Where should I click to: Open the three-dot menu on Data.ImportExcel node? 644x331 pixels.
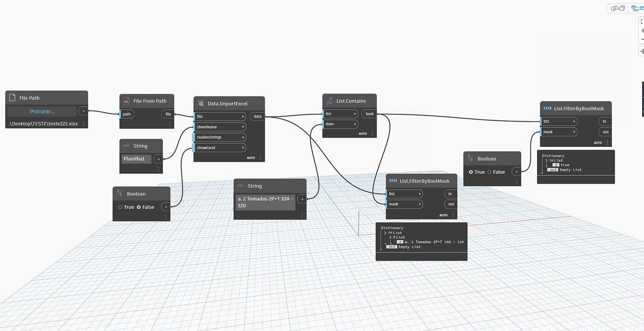tap(260, 158)
